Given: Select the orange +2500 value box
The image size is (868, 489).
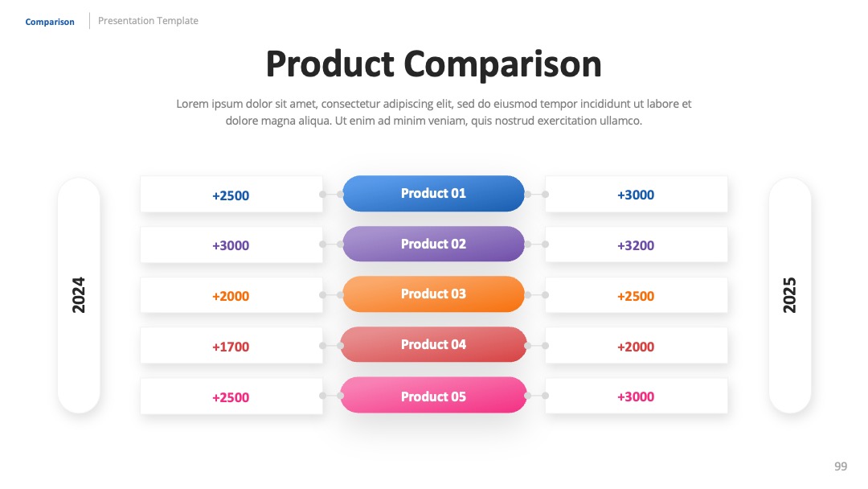Looking at the screenshot, I should pos(636,295).
